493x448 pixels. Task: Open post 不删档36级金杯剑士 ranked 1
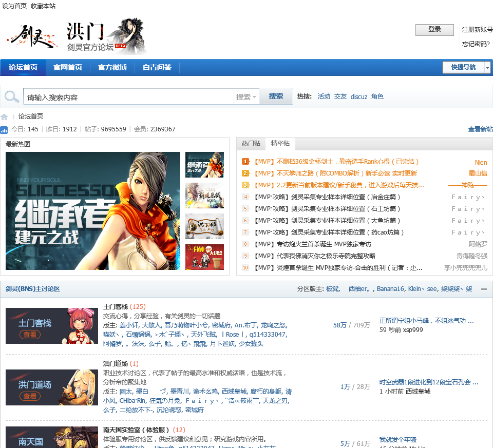[336, 162]
